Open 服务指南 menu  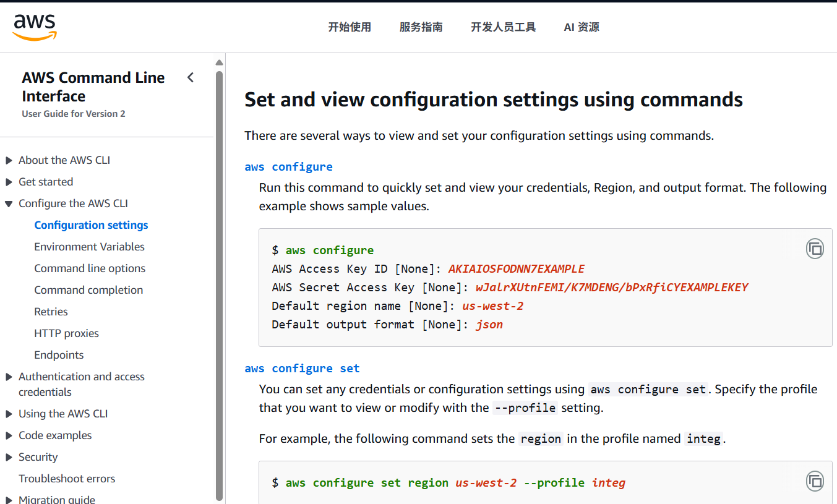(x=421, y=27)
